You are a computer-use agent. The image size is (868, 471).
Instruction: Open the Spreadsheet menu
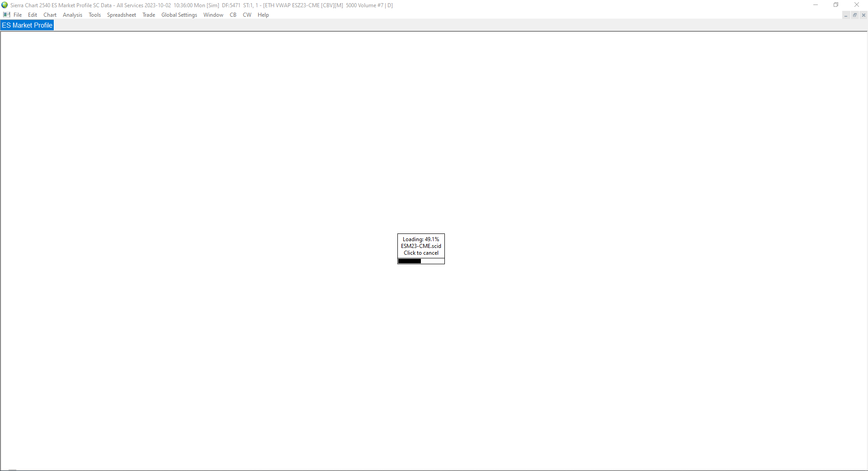point(122,15)
